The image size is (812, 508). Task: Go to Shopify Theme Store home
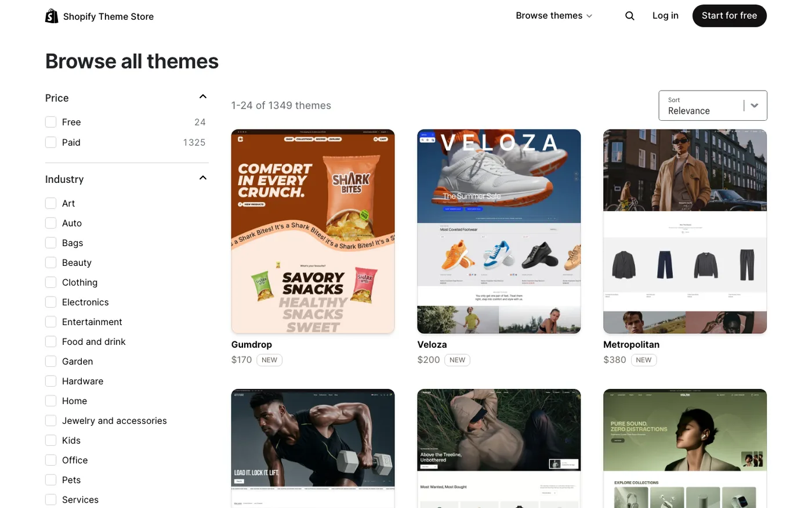[100, 16]
